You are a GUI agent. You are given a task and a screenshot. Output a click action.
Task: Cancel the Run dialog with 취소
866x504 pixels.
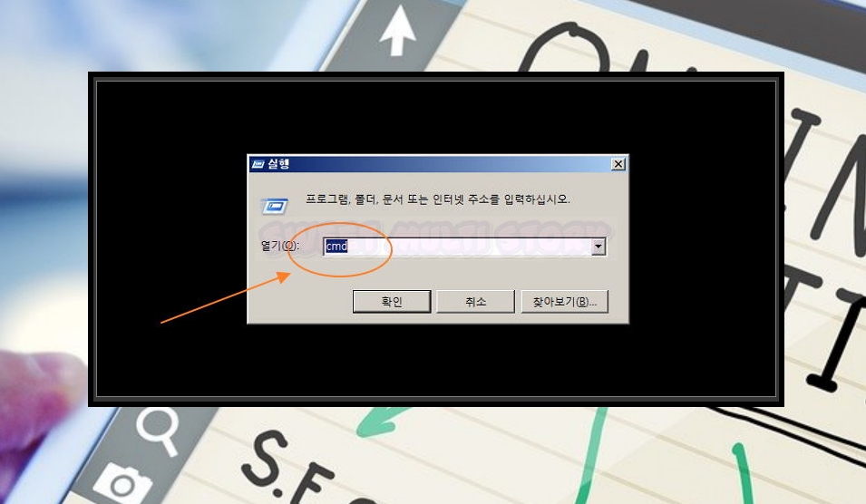click(475, 302)
